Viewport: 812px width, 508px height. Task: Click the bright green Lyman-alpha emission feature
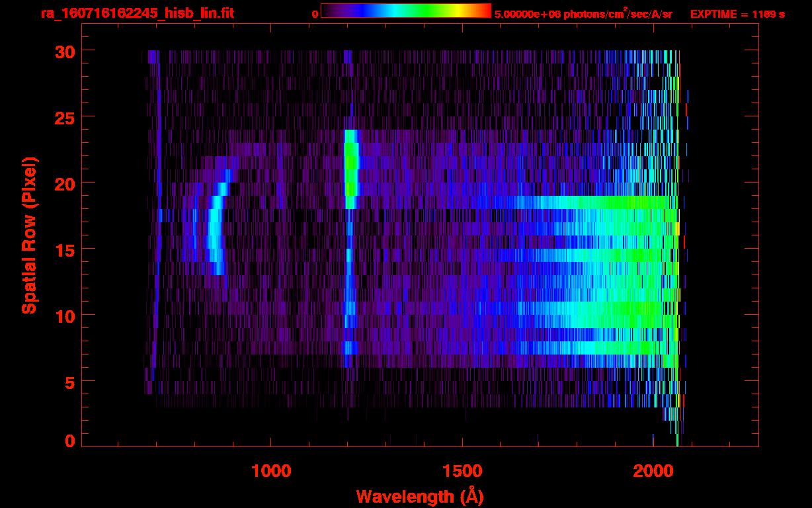point(351,169)
